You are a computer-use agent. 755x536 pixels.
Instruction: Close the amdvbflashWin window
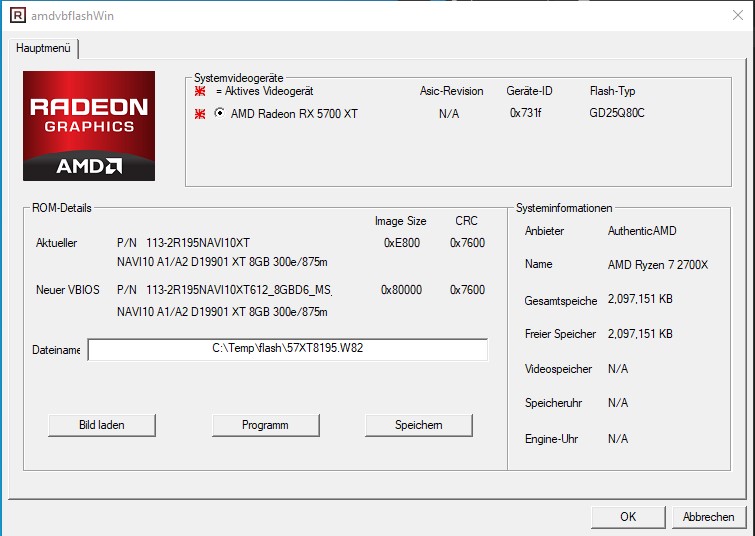(738, 15)
